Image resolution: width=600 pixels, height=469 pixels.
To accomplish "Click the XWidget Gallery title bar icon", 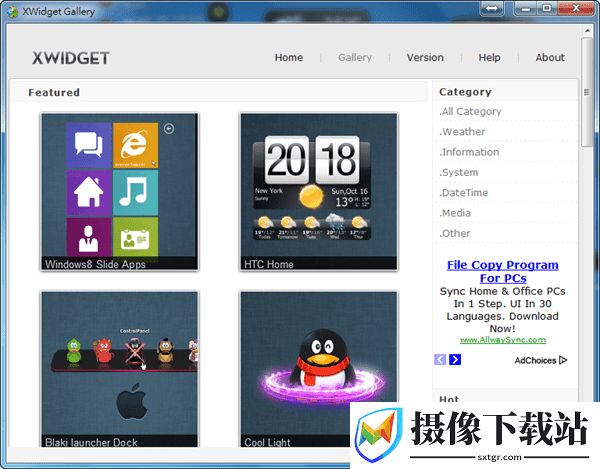I will coord(13,11).
